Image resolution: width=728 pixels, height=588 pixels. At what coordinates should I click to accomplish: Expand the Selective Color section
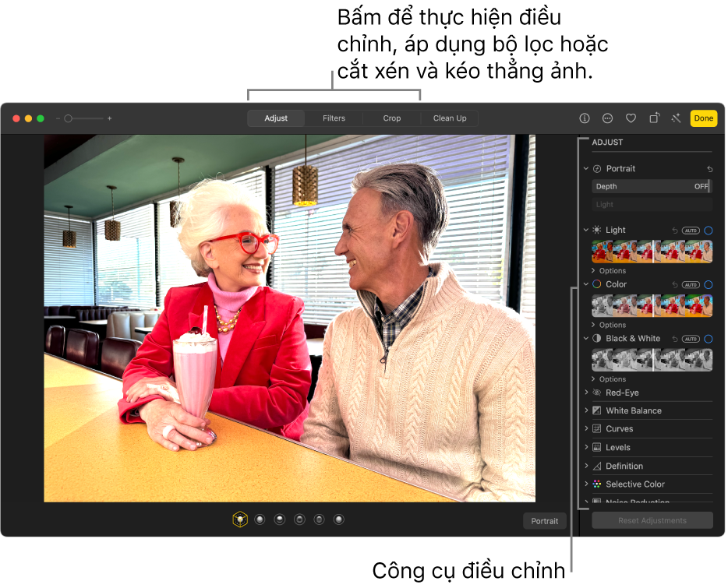(586, 484)
